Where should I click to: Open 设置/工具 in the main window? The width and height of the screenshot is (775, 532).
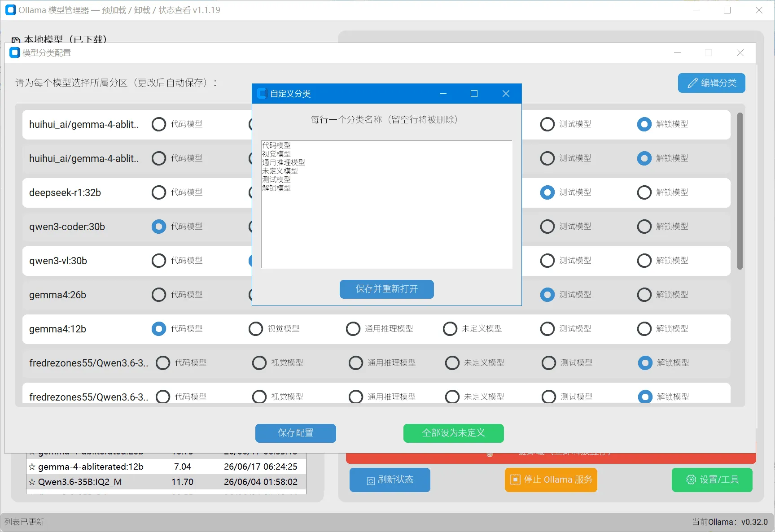pyautogui.click(x=712, y=480)
